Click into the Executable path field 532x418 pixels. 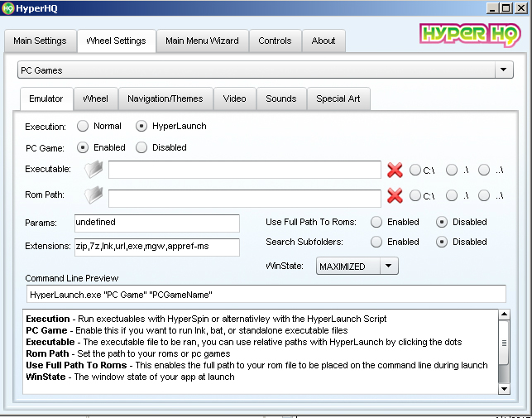coord(245,170)
